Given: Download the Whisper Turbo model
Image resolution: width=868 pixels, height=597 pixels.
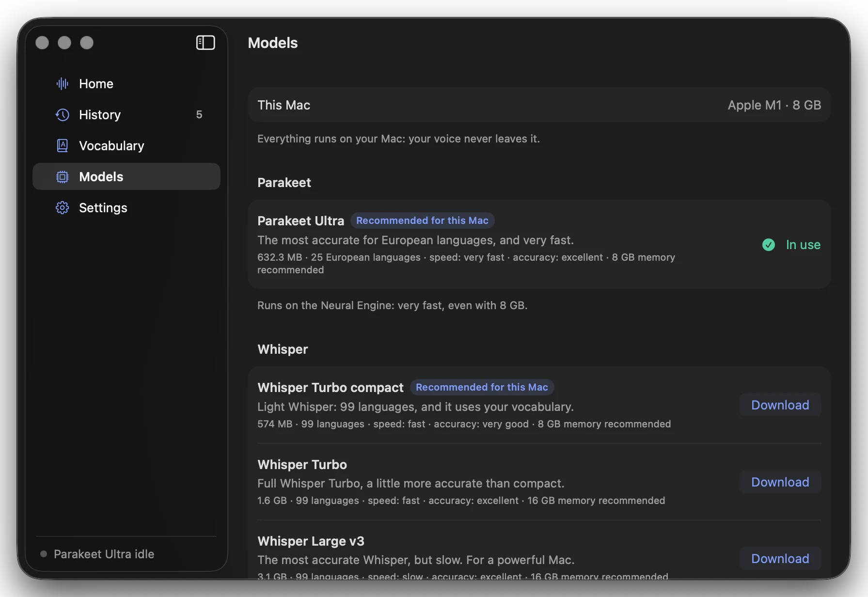Looking at the screenshot, I should click(780, 482).
